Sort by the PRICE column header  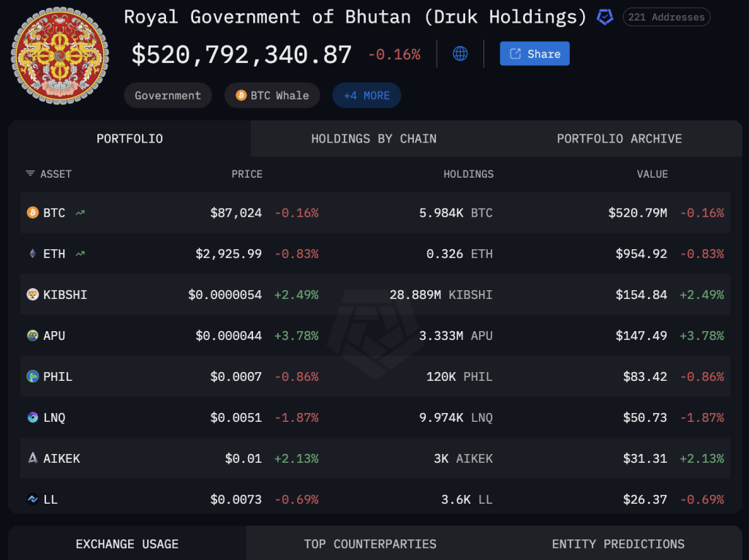pyautogui.click(x=247, y=174)
